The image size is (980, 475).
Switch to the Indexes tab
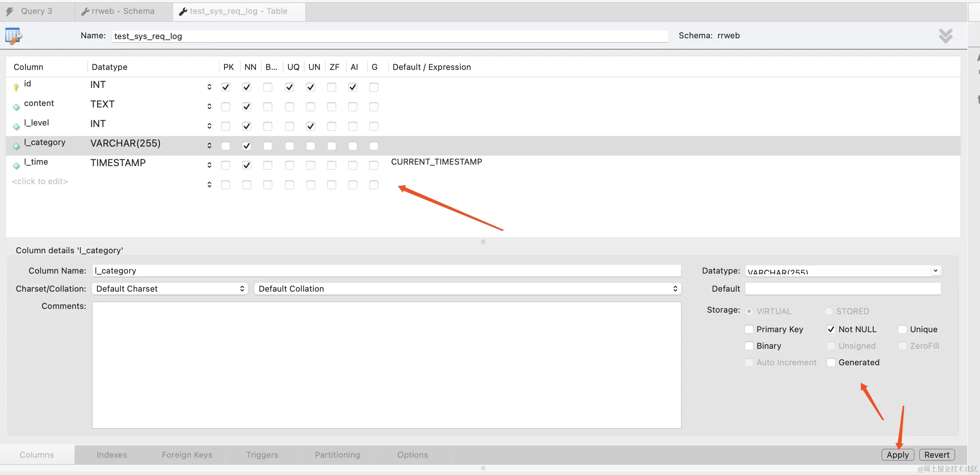111,455
